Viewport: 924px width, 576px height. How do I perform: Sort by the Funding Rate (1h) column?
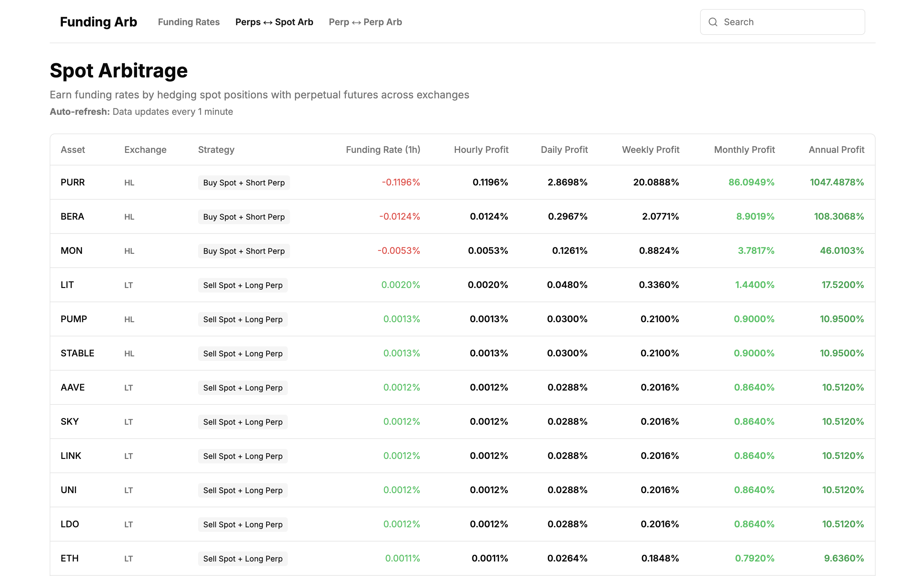(383, 149)
